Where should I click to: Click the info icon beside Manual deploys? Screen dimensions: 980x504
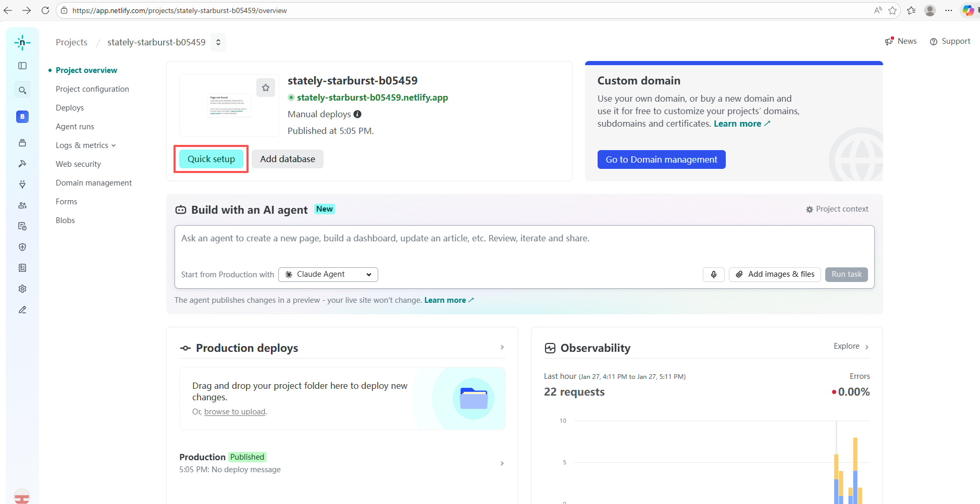(357, 114)
